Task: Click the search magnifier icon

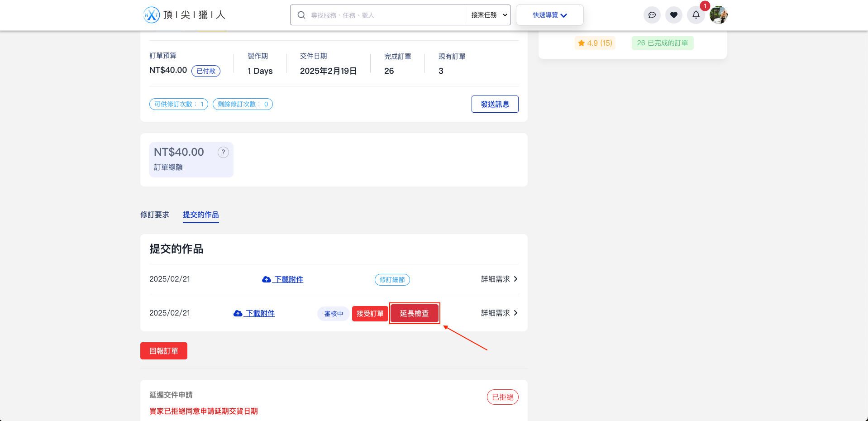Action: [x=301, y=14]
